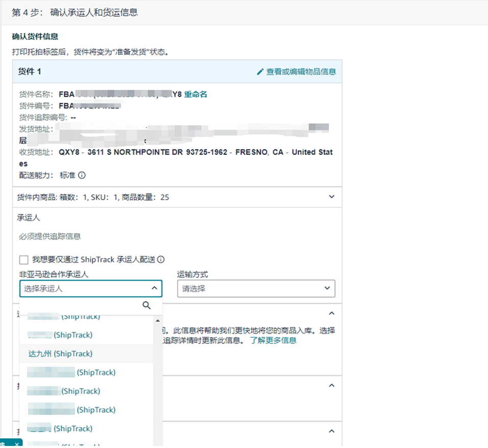Close the teal widget at bottom-left corner
The height and width of the screenshot is (448, 488).
16,444
